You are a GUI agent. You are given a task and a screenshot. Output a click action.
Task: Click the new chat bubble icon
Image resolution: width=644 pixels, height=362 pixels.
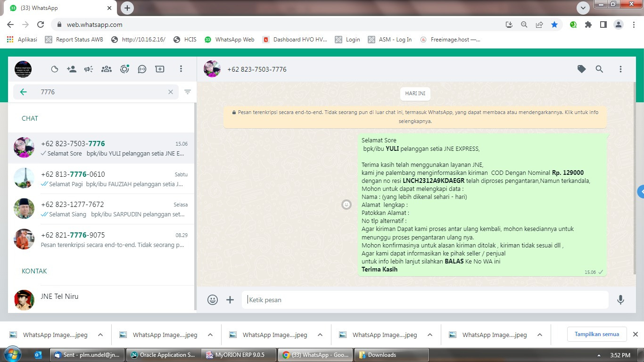point(142,69)
